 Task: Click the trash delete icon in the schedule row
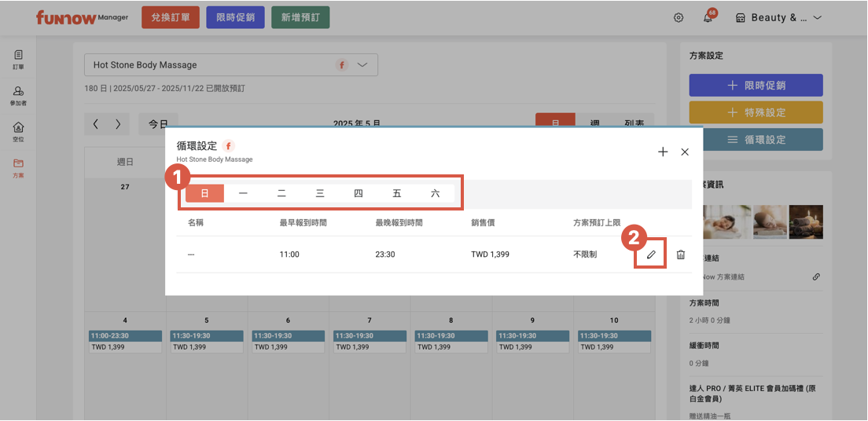[x=681, y=254]
